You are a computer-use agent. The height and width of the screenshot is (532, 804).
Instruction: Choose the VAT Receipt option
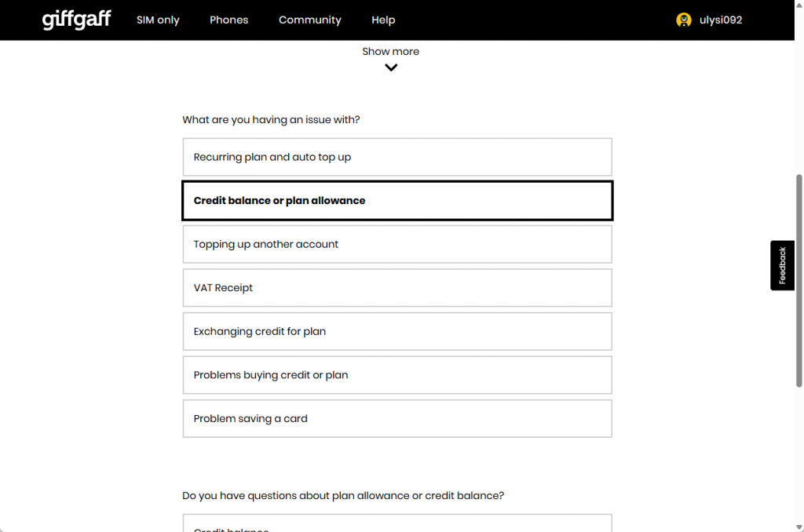(x=397, y=287)
